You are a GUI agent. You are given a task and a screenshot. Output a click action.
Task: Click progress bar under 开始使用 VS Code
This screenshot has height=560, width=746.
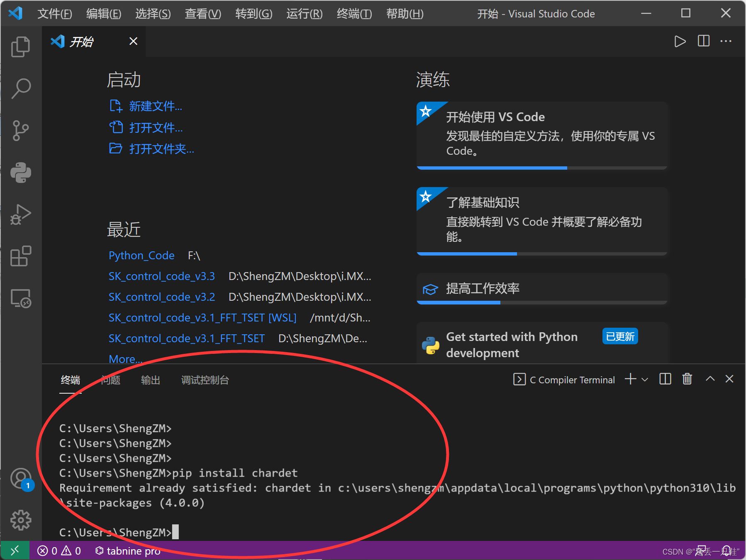pos(542,168)
